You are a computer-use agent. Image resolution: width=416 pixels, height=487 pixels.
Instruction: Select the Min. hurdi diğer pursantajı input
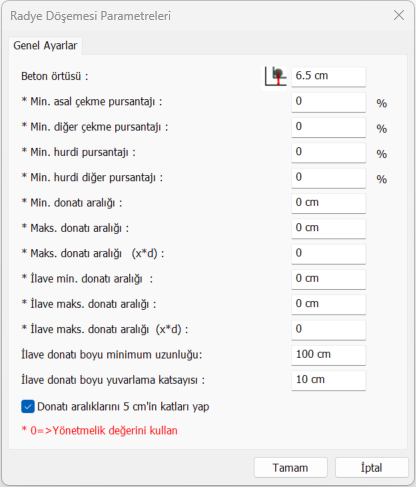click(329, 178)
